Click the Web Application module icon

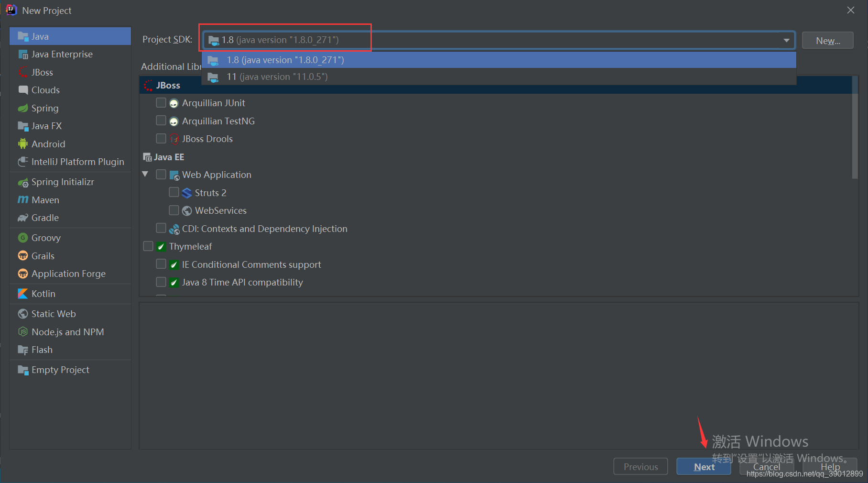click(174, 176)
